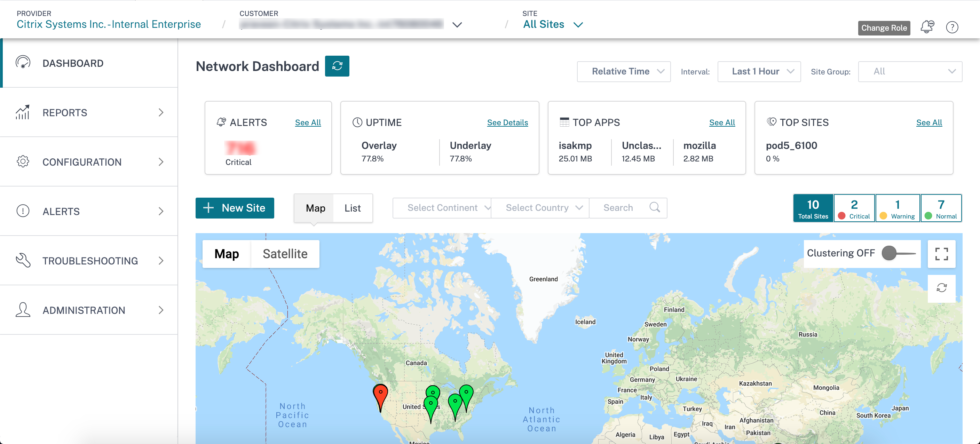Open See Details link in Uptime card
The image size is (980, 444).
507,122
